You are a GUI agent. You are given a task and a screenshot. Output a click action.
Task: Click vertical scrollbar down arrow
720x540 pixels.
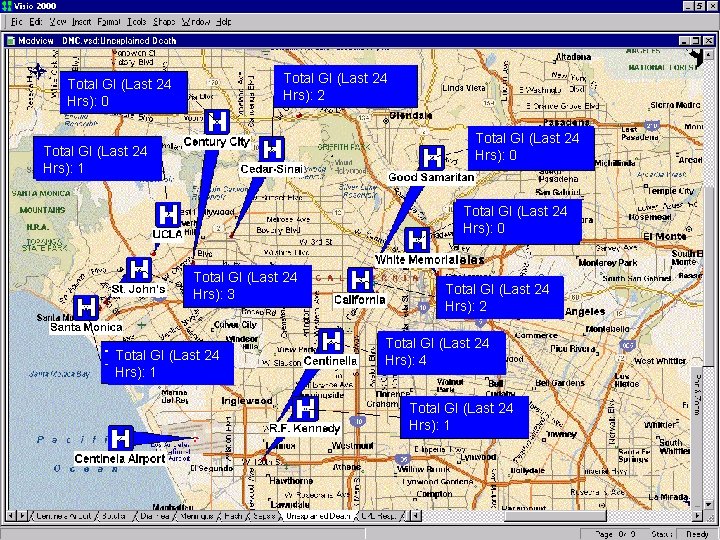pyautogui.click(x=708, y=505)
